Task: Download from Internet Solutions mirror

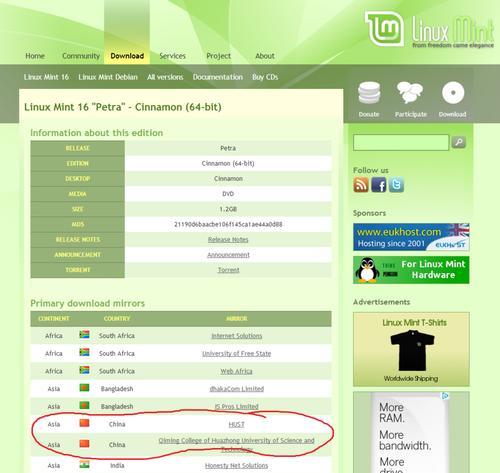Action: [x=237, y=336]
